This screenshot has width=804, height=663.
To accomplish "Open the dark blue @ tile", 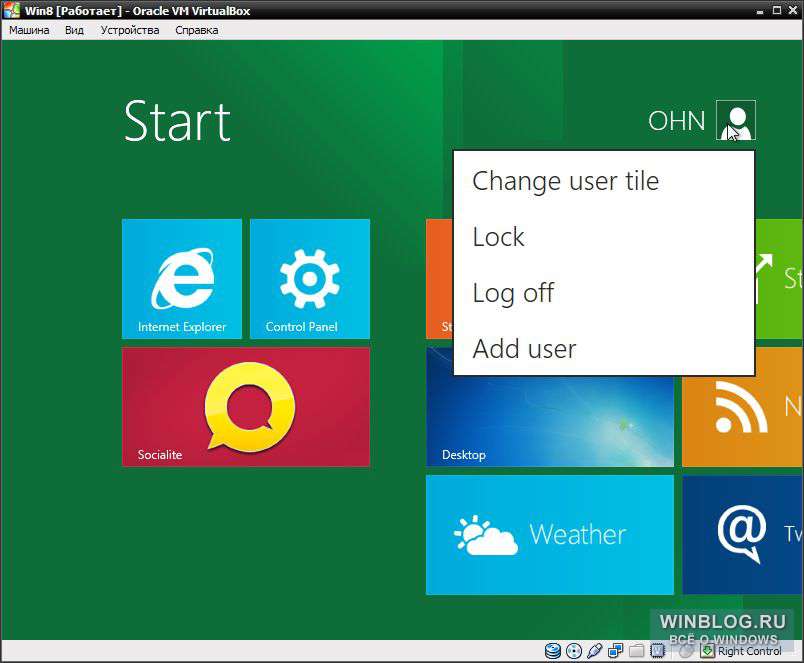I will (742, 535).
